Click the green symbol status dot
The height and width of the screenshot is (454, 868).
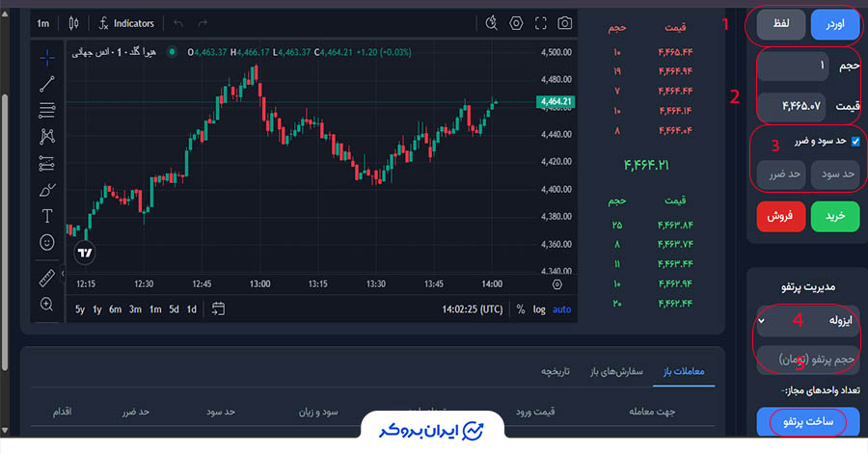[173, 53]
